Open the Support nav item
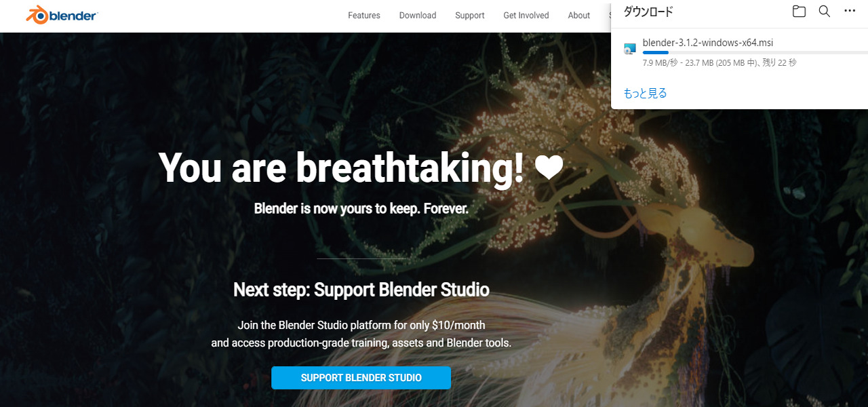Viewport: 868px width, 407px height. [470, 16]
